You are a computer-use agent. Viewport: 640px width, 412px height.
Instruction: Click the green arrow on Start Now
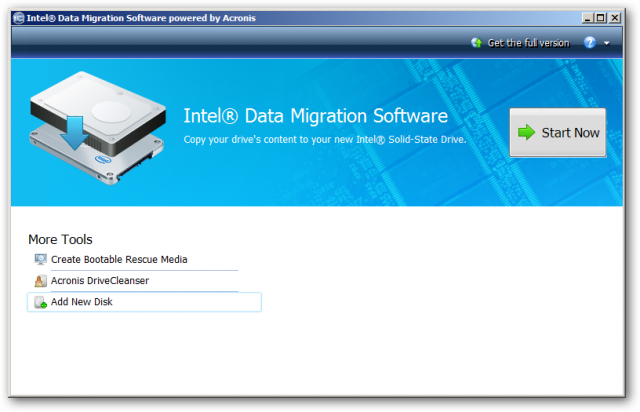click(x=526, y=132)
